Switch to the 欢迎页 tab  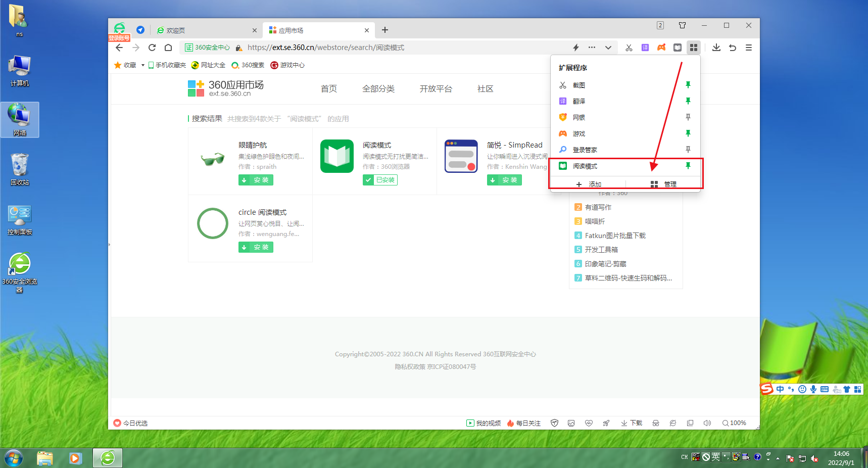206,30
